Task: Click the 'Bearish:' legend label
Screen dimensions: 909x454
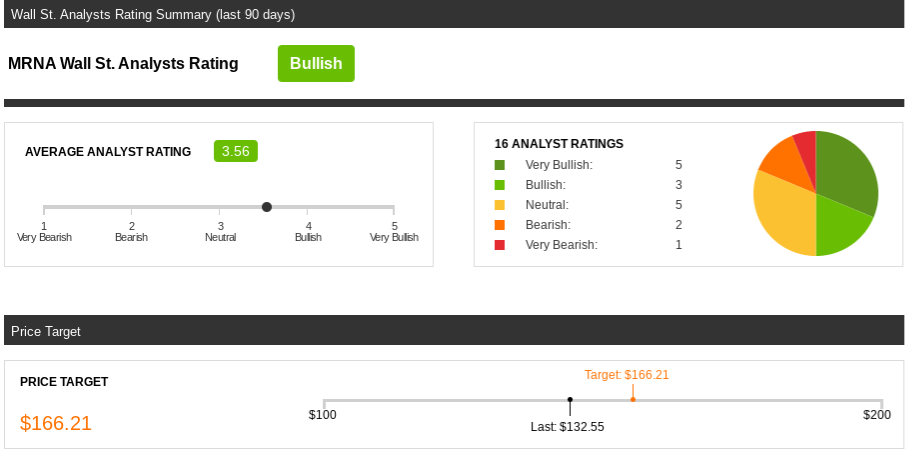Action: point(548,225)
